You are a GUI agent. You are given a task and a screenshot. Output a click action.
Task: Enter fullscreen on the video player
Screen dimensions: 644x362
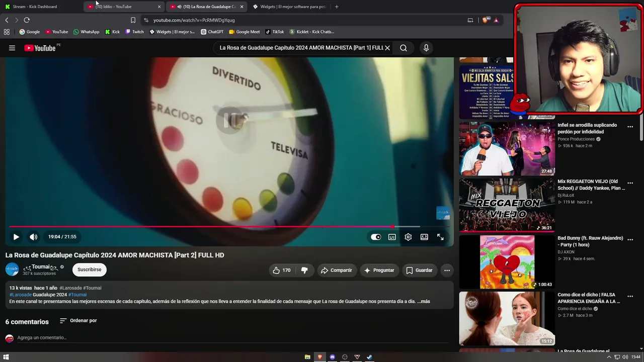click(440, 237)
